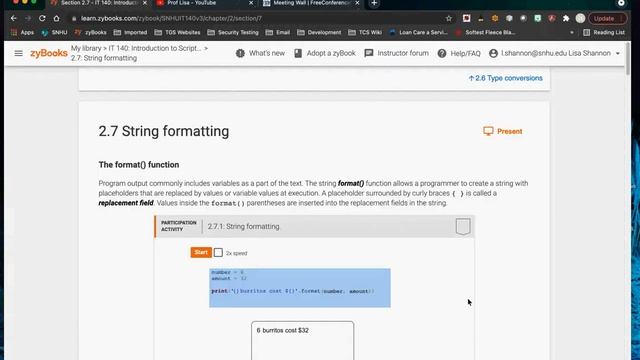Viewport: 640px width, 360px height.
Task: Click the page address bar URL
Action: pyautogui.click(x=171, y=18)
